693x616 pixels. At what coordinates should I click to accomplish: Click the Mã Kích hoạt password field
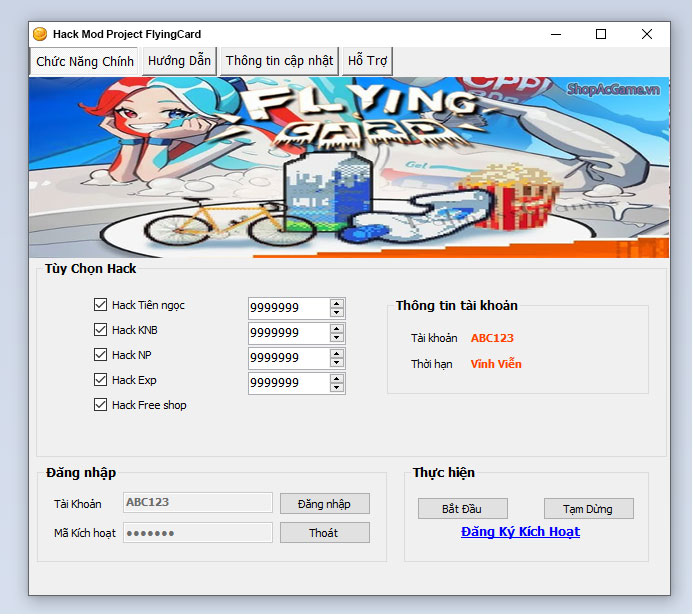198,533
